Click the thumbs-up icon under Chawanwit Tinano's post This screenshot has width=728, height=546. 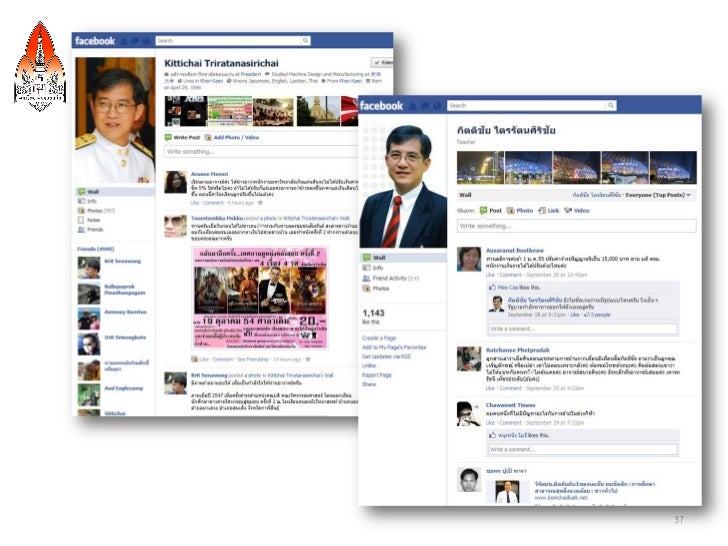(492, 435)
